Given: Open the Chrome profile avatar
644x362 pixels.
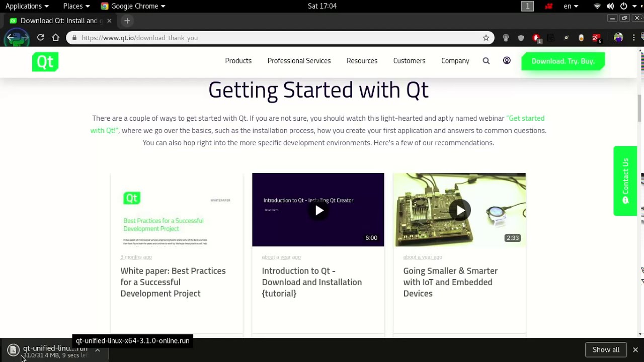Looking at the screenshot, I should [618, 38].
